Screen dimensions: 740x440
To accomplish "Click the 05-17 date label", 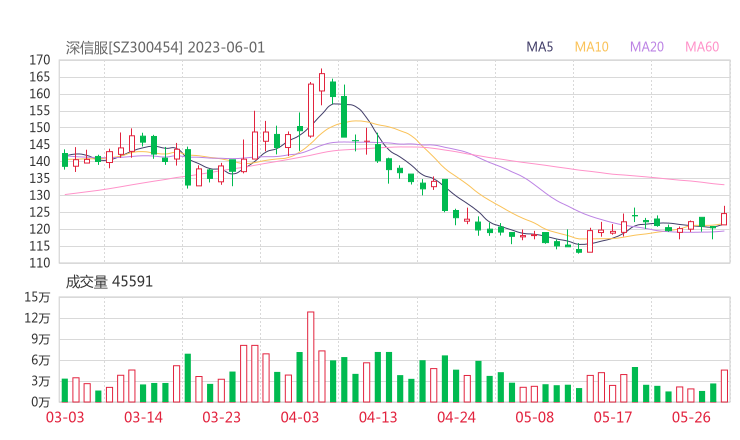I will coord(613,417).
